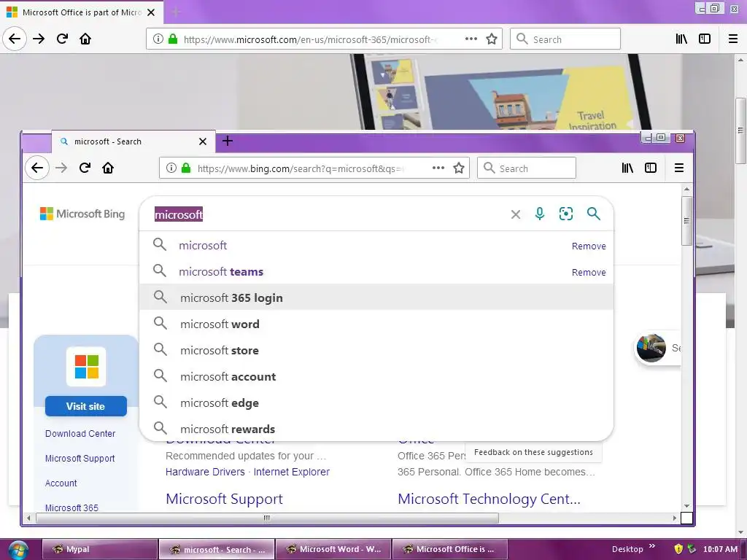This screenshot has height=560, width=747.
Task: Close the microsoft - Search tab
Action: [203, 141]
